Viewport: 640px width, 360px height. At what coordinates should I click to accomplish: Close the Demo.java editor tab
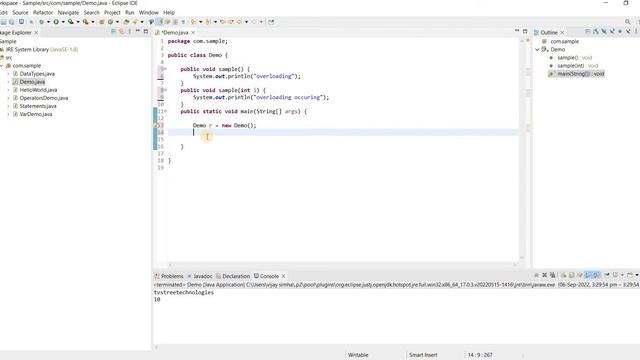tap(193, 32)
